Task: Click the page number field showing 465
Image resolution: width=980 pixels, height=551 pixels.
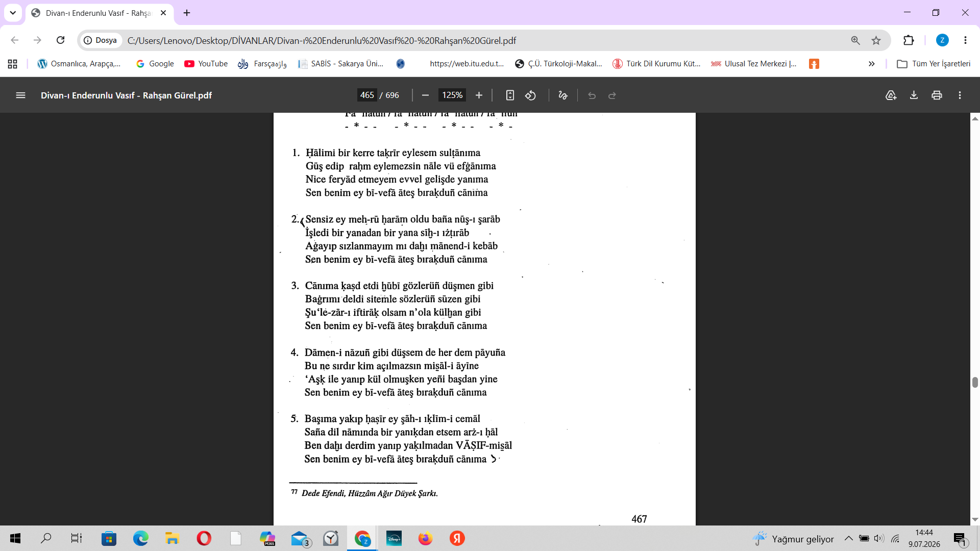Action: [367, 95]
